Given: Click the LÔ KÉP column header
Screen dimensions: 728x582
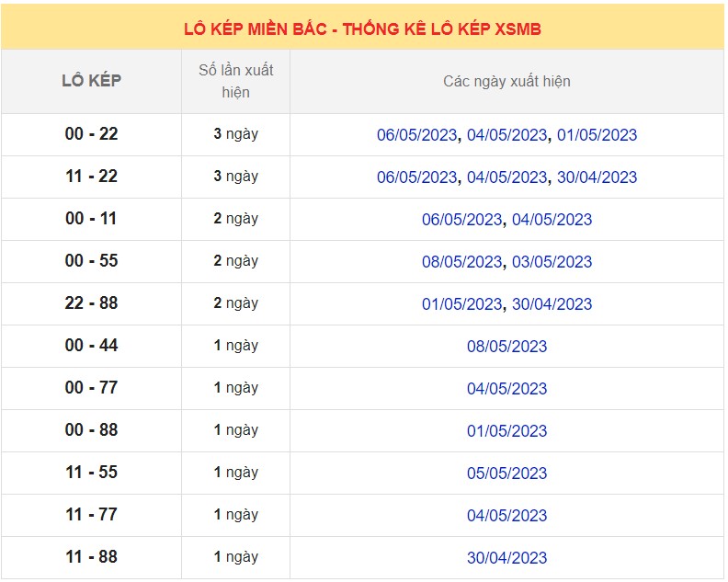Looking at the screenshot, I should 91,81.
